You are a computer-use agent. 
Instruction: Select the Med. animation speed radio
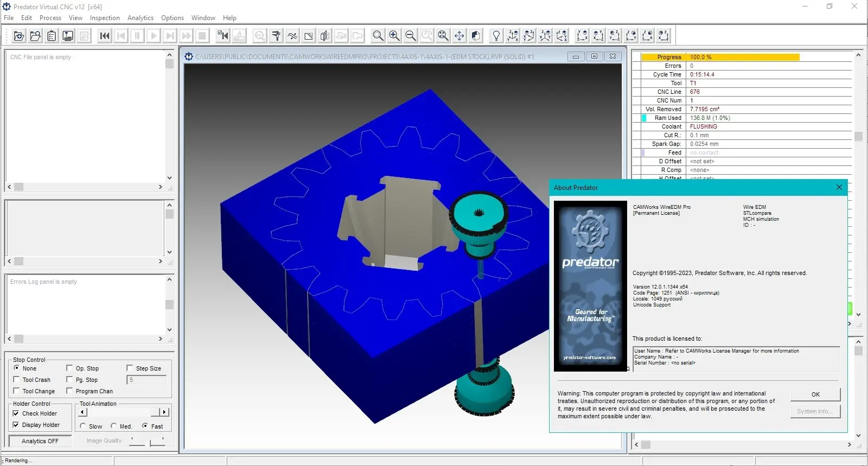click(x=114, y=426)
